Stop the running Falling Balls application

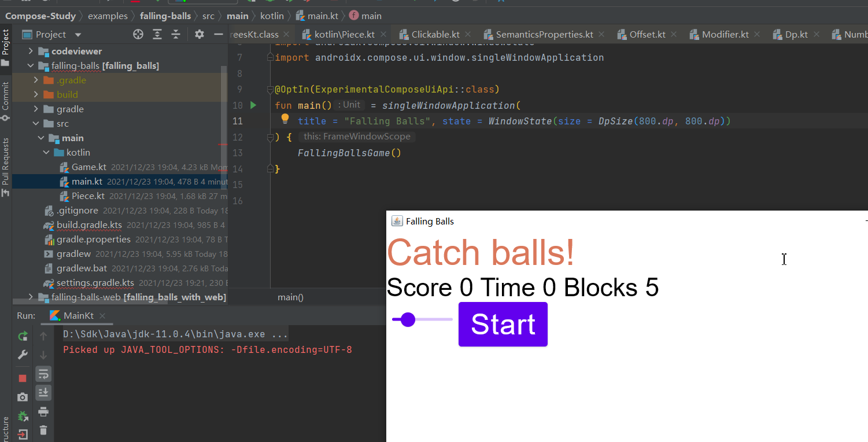(23, 378)
